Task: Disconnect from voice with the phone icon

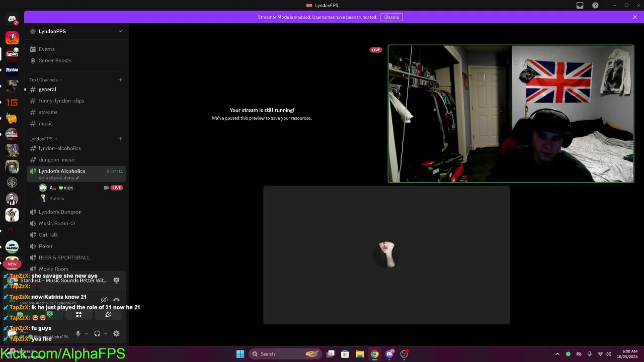Action: [x=116, y=300]
